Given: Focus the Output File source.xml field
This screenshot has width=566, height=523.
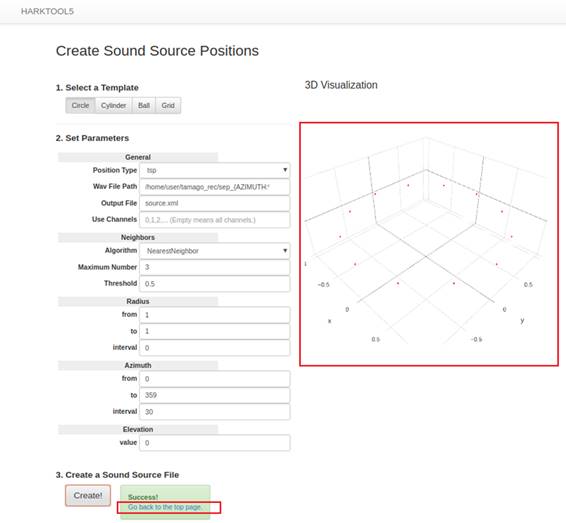Looking at the screenshot, I should coord(215,203).
